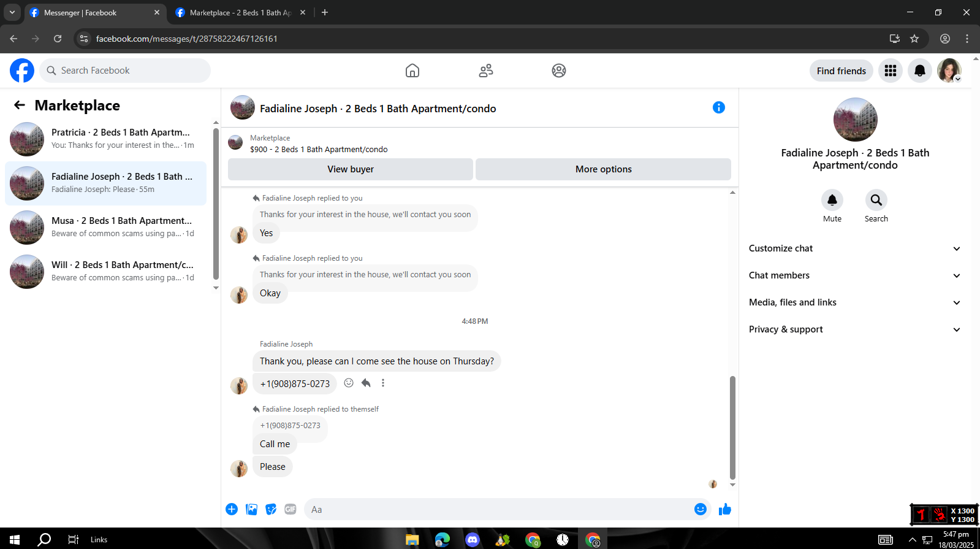
Task: Attach a photo using the image icon
Action: coord(251,509)
